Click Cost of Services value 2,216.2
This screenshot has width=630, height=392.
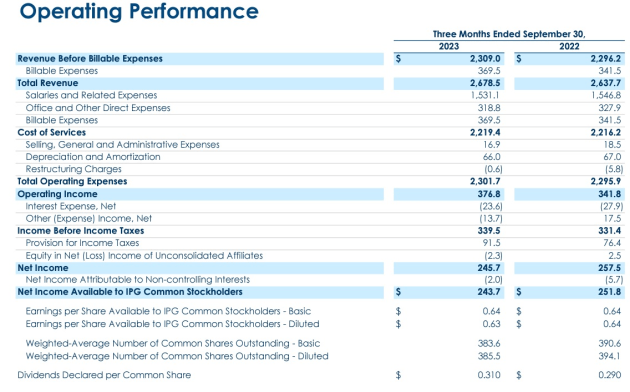pos(606,133)
